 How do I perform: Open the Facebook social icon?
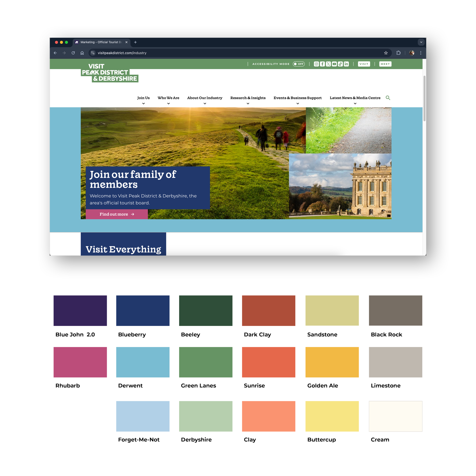pos(322,64)
